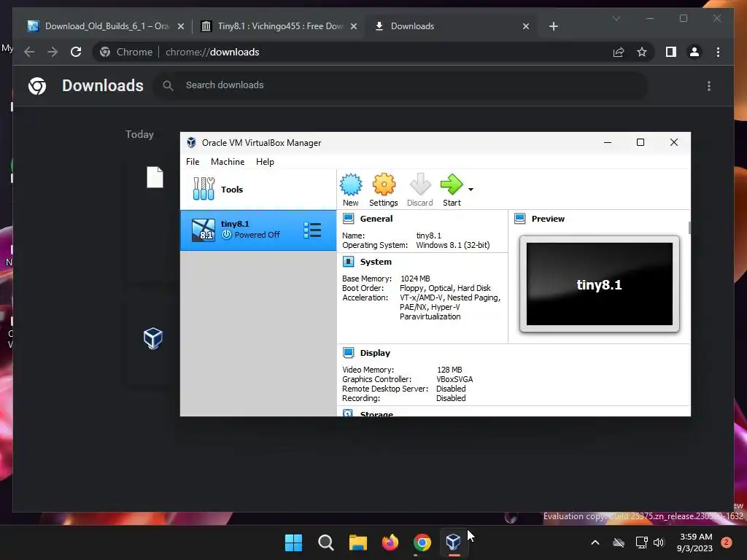Select the Tools entry in VirtualBox

tap(258, 189)
